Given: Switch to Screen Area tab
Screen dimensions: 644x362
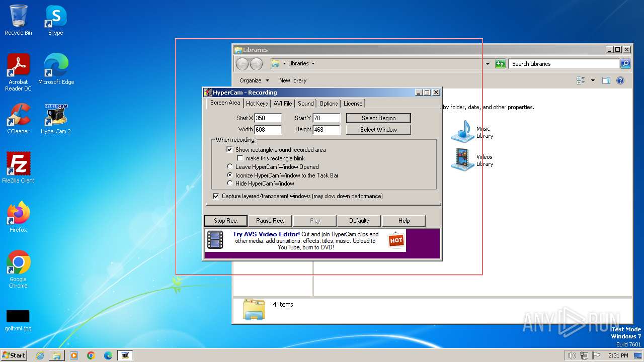Looking at the screenshot, I should [225, 103].
